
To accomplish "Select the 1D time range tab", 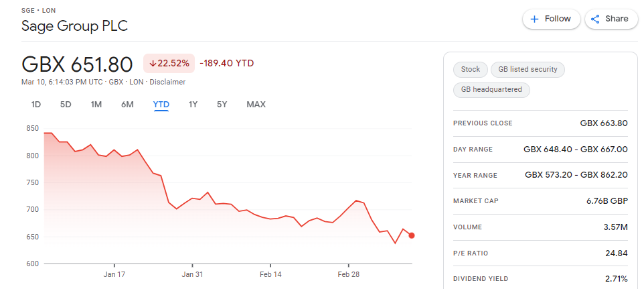I will coord(36,105).
